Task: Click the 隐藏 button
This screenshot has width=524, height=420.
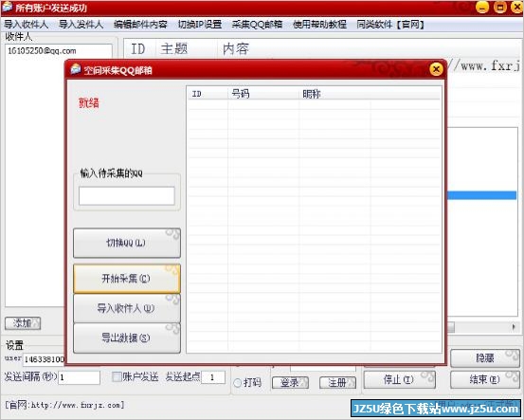Action: (x=485, y=358)
